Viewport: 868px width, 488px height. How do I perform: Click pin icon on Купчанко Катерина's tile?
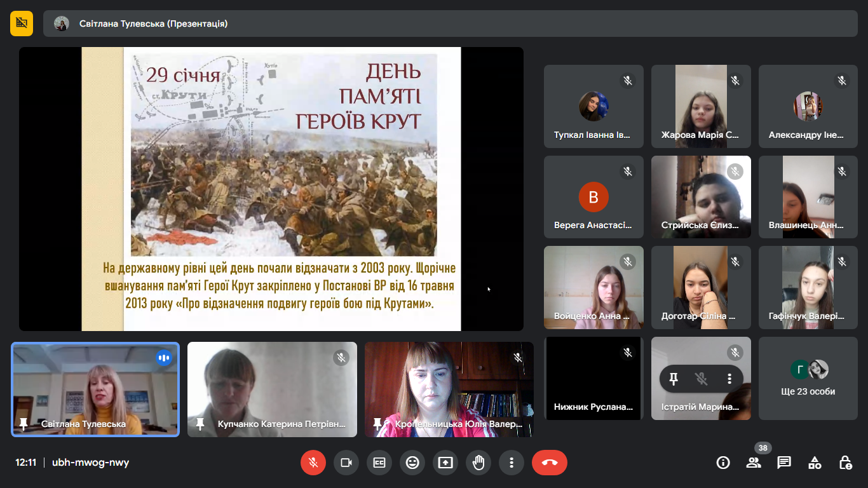pos(200,423)
